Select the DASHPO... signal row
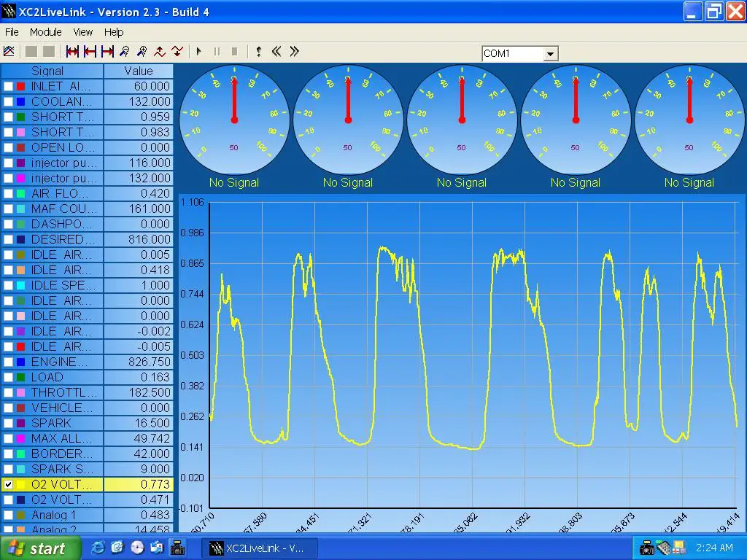 [x=88, y=224]
